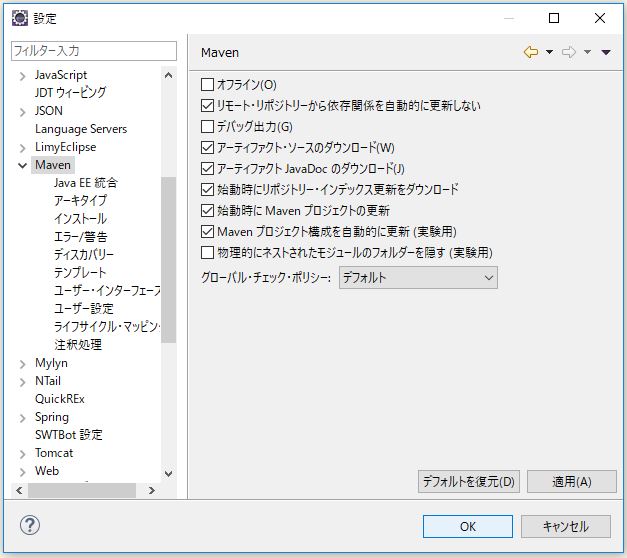
Task: Open the インストール Maven subpage
Action: pos(80,219)
